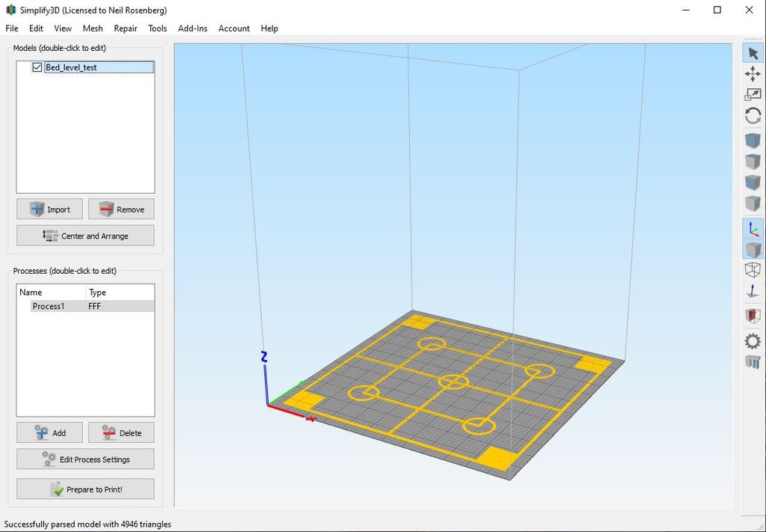Open the Tools menu
The image size is (766, 532).
coord(157,28)
